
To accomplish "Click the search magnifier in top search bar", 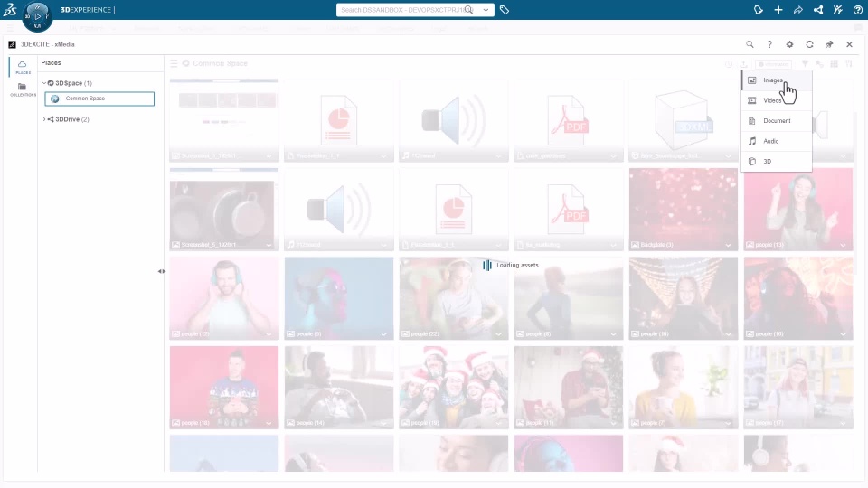I will [x=469, y=10].
